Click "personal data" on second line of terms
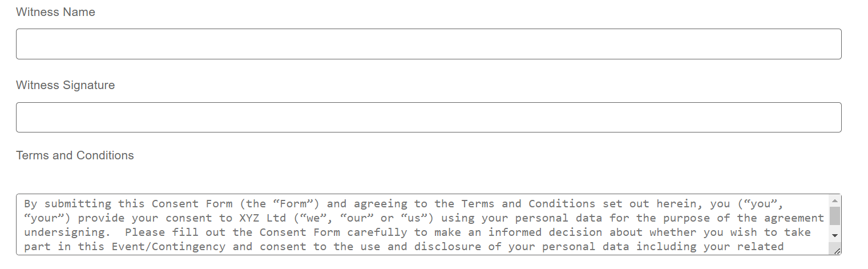Viewport: 868px width, 269px height. coord(560,218)
